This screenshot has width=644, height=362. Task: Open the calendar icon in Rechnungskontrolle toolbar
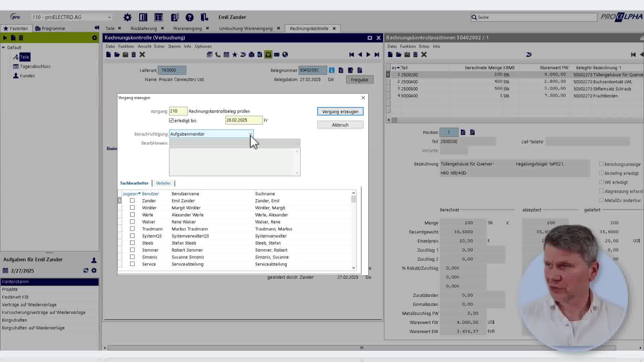pos(226,55)
